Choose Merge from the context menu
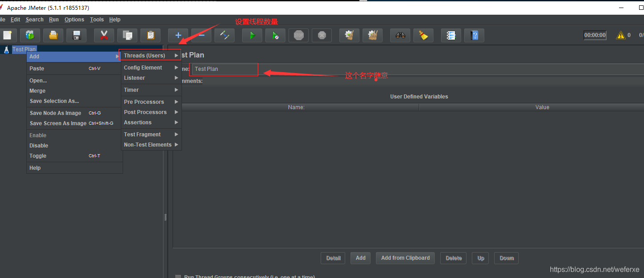Viewport: 644px width, 278px height. click(x=74, y=91)
